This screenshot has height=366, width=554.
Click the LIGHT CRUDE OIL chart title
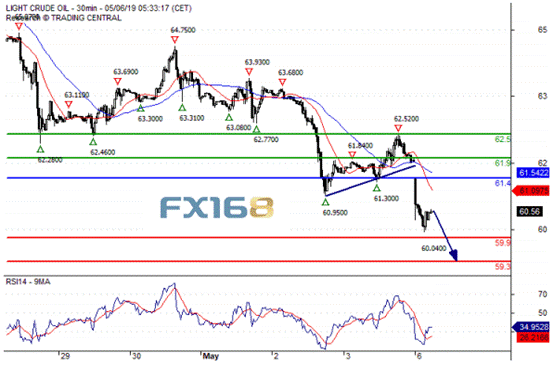click(x=99, y=8)
